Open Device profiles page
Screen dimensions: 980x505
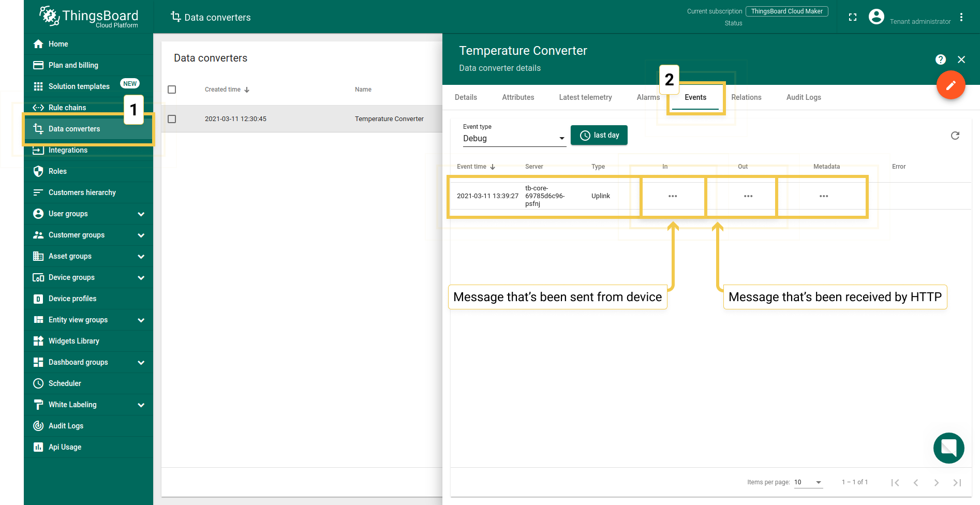[x=88, y=299]
